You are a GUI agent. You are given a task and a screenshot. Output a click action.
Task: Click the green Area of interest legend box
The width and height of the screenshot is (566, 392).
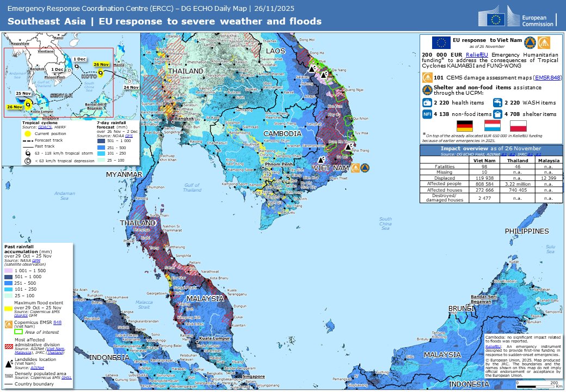(x=19, y=332)
